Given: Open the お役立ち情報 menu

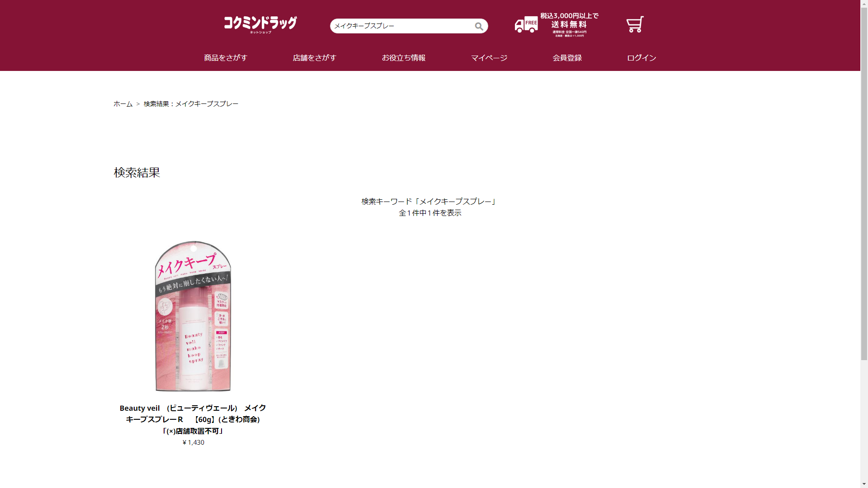Looking at the screenshot, I should click(404, 58).
